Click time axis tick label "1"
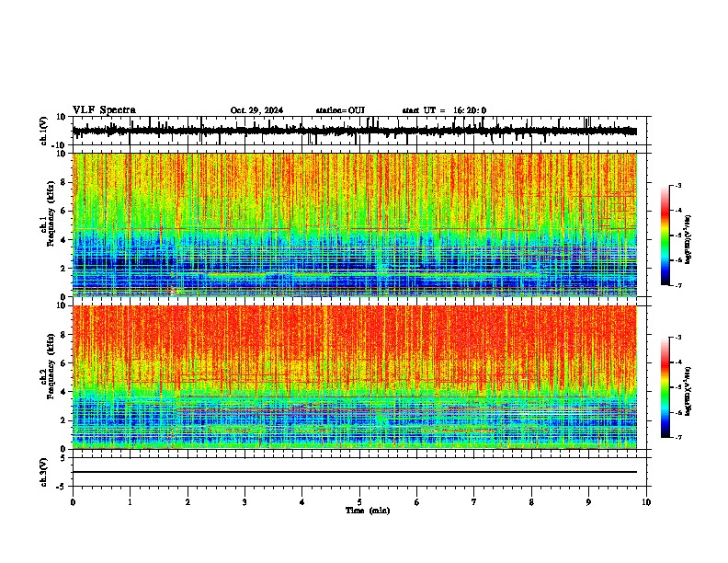 click(130, 502)
